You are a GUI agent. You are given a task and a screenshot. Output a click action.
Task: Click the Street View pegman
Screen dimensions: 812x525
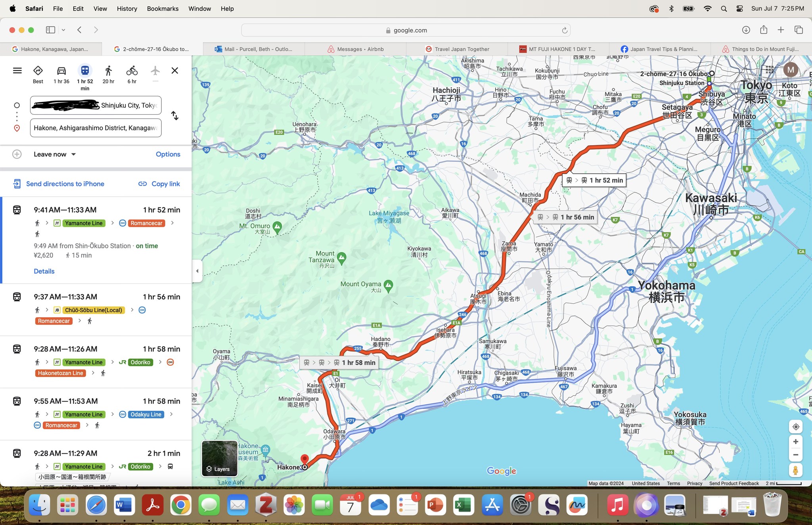click(796, 470)
